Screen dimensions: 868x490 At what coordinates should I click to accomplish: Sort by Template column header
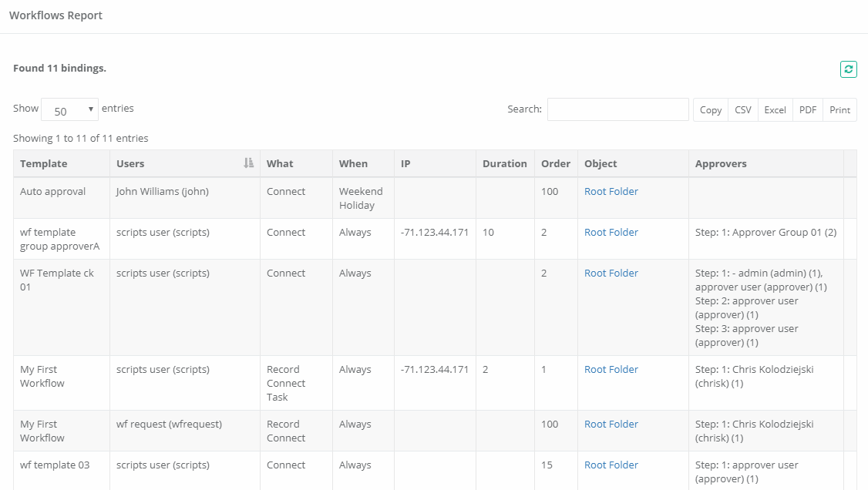62,163
